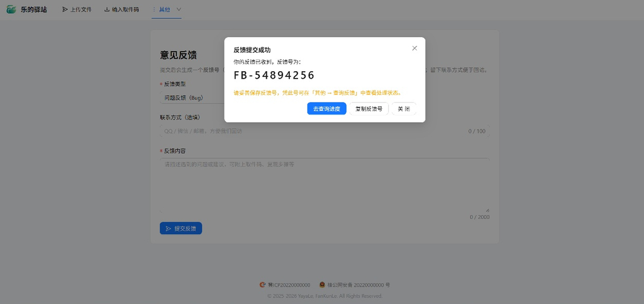Screen dimensions: 644x304
Task: Close the dialog with X icon
Action: pyautogui.click(x=414, y=48)
